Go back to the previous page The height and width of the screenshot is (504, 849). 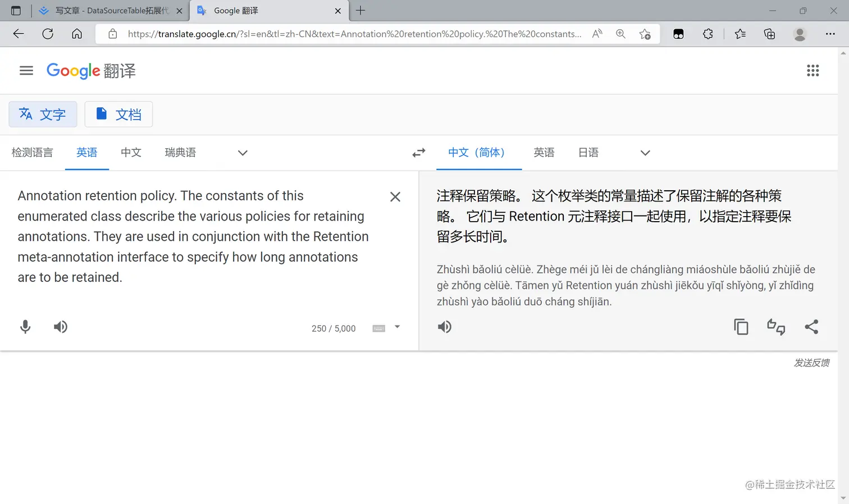click(x=19, y=34)
